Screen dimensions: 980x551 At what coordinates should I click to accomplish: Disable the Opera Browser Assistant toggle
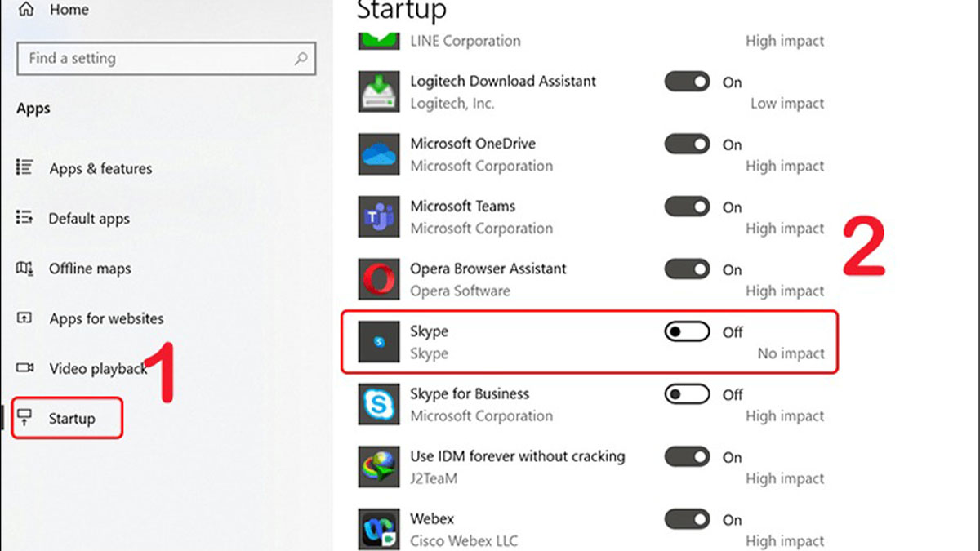[x=687, y=269]
